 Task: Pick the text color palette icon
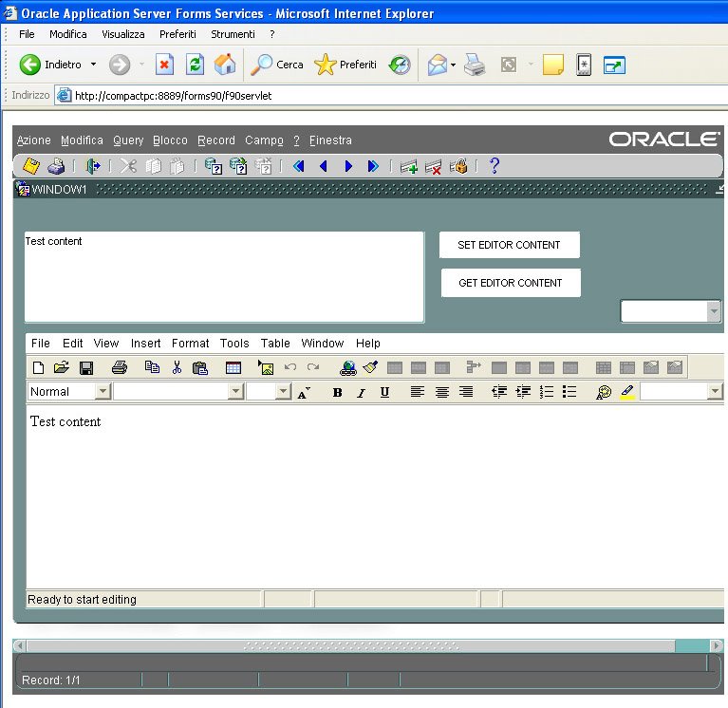(x=604, y=392)
